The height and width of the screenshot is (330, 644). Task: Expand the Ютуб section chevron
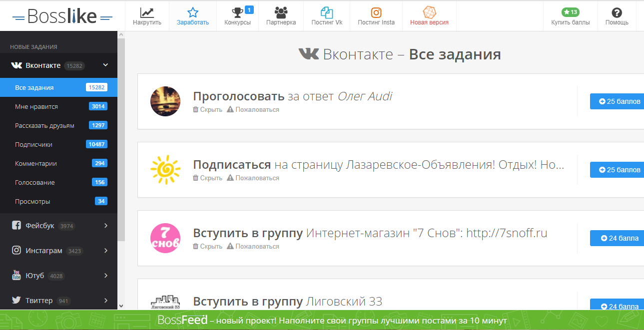click(x=106, y=276)
